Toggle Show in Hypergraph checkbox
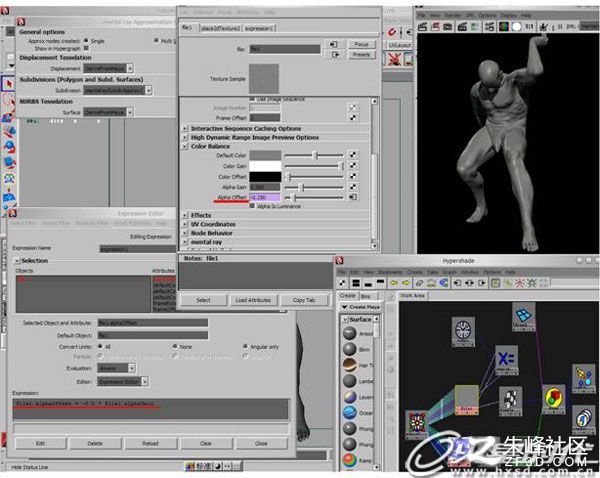This screenshot has height=478, width=600. (x=86, y=48)
